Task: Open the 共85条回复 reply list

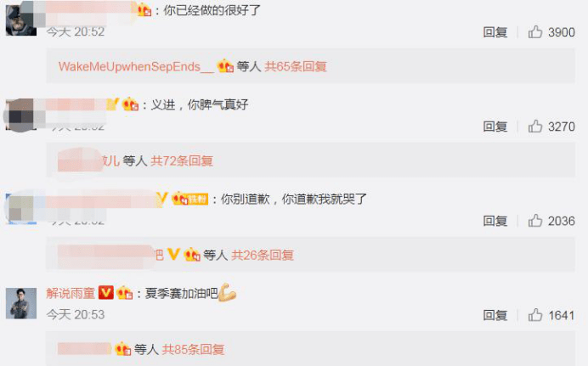Action: (x=193, y=350)
